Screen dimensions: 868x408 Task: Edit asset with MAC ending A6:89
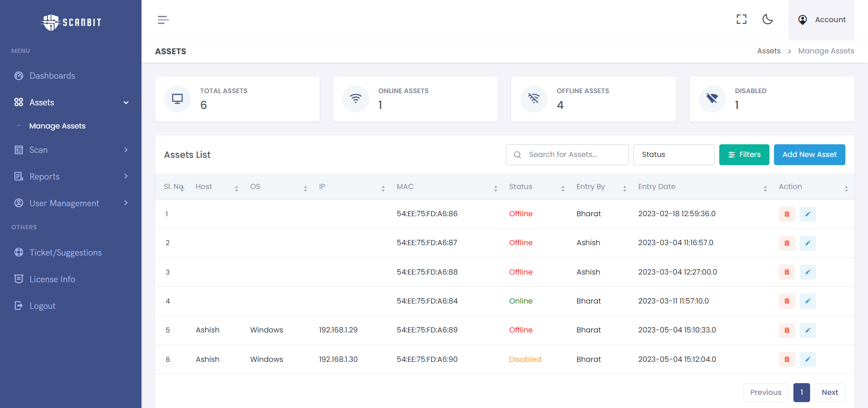pyautogui.click(x=807, y=330)
